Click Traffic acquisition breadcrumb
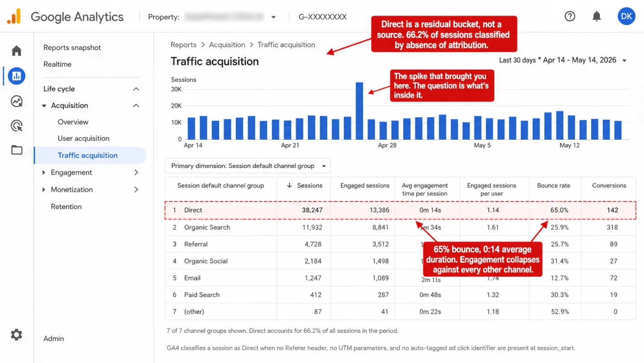Viewport: 644px width, 363px height. coord(286,45)
